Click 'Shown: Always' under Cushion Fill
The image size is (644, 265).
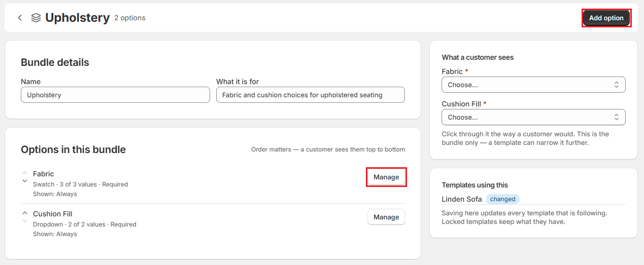click(55, 234)
